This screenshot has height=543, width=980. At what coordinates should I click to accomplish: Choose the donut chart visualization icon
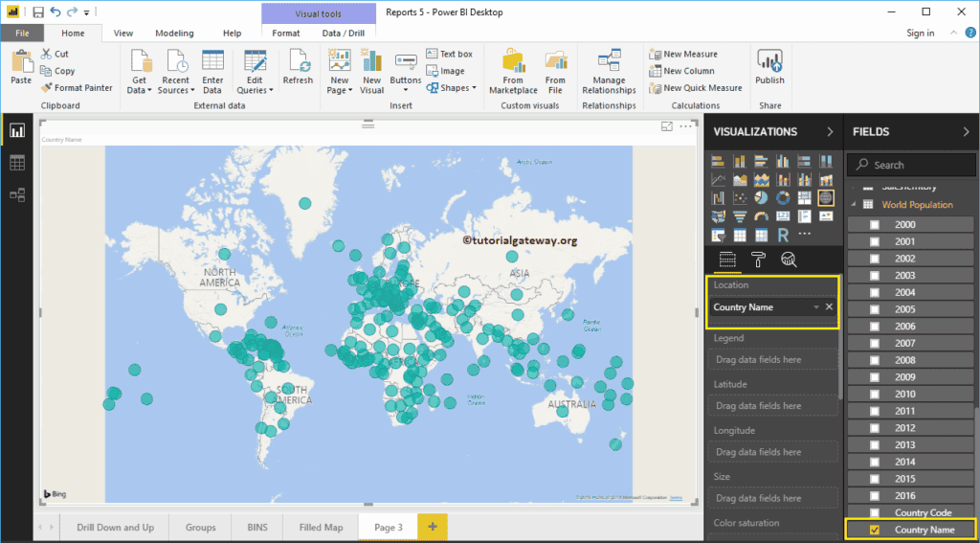pyautogui.click(x=783, y=197)
